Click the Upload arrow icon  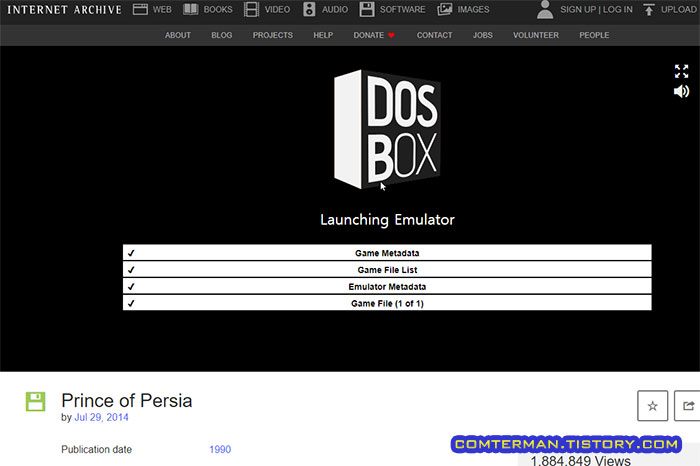point(649,9)
